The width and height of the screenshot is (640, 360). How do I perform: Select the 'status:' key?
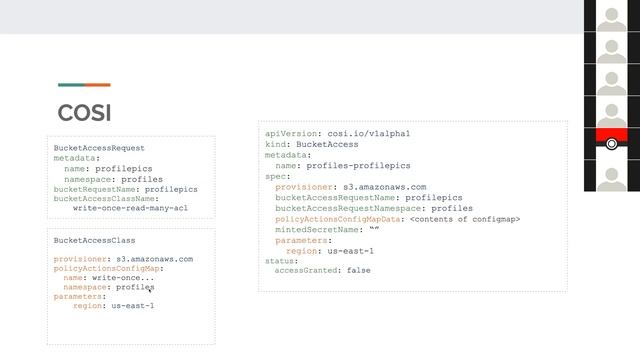click(282, 261)
